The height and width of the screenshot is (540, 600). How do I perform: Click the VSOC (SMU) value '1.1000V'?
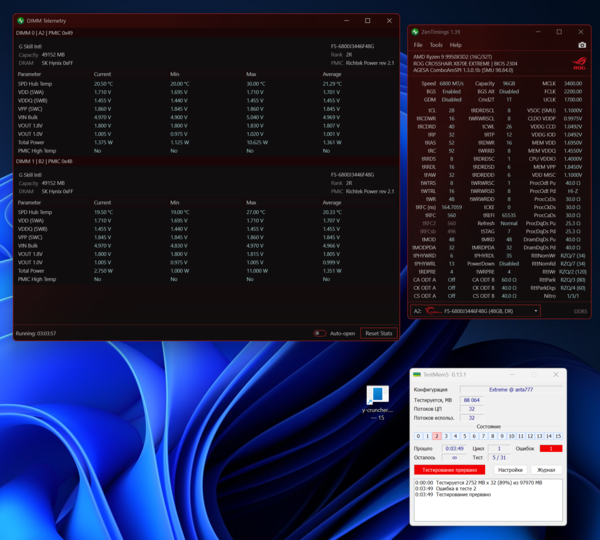click(573, 111)
